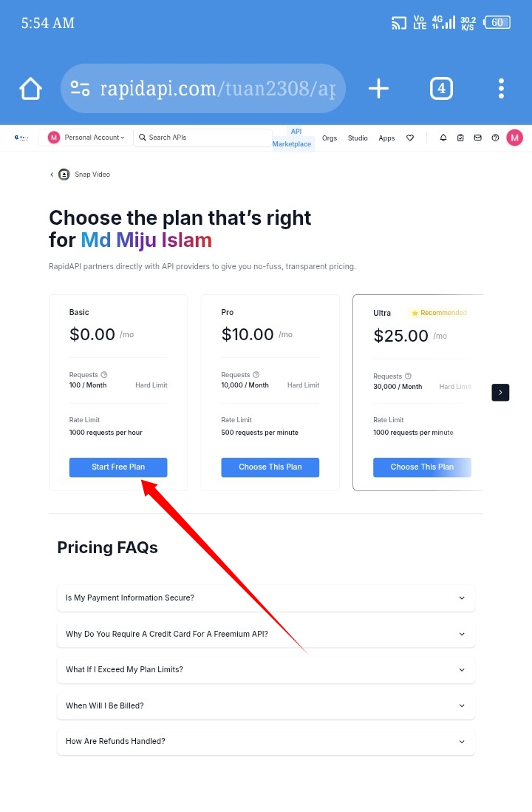Viewport: 532px width, 812px height.
Task: Open the Personal Account dropdown
Action: point(86,138)
